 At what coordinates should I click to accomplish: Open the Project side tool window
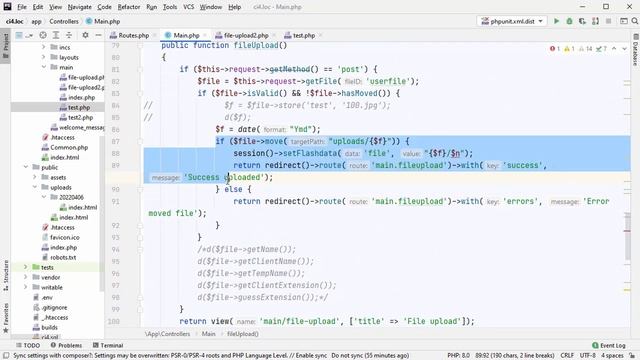(x=5, y=46)
